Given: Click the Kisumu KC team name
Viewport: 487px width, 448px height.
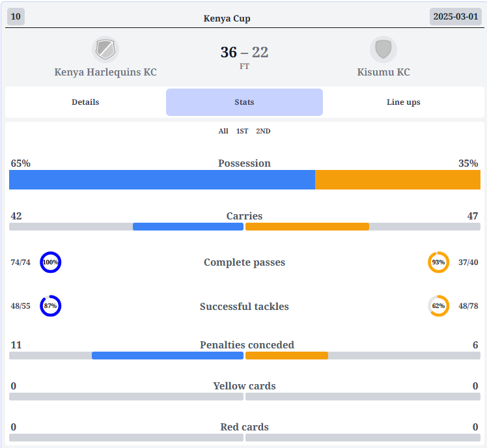Looking at the screenshot, I should click(383, 72).
